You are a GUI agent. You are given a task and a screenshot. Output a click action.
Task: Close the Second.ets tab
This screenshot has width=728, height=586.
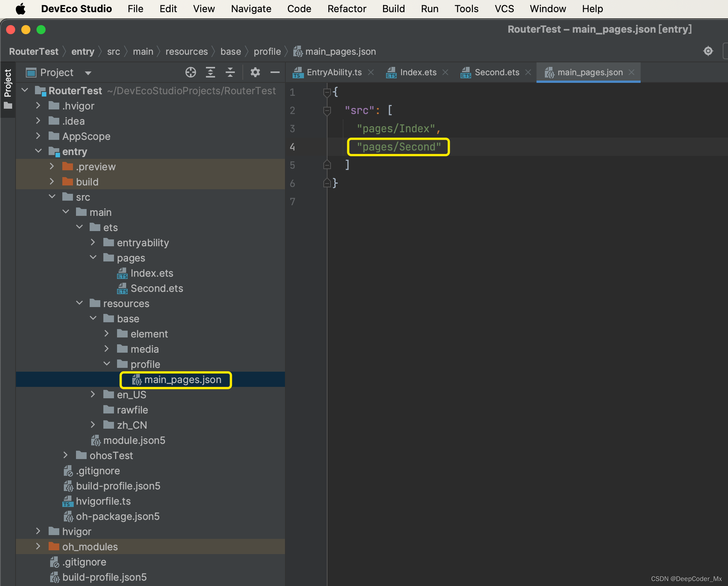click(x=528, y=72)
